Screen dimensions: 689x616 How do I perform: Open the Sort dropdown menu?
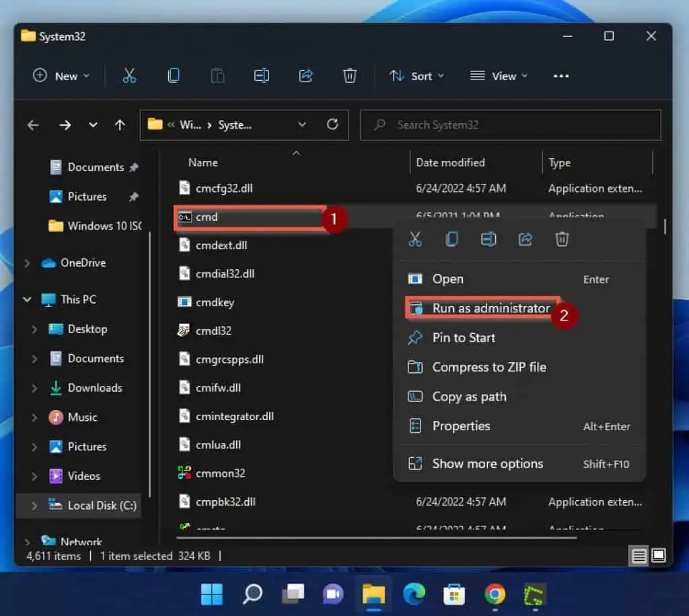coord(416,75)
